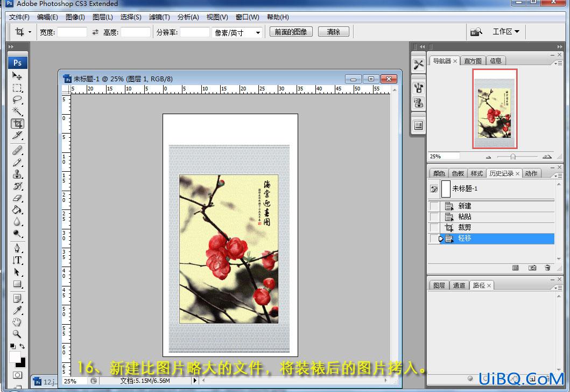
Task: Select the 粘贴 history state
Action: point(497,216)
